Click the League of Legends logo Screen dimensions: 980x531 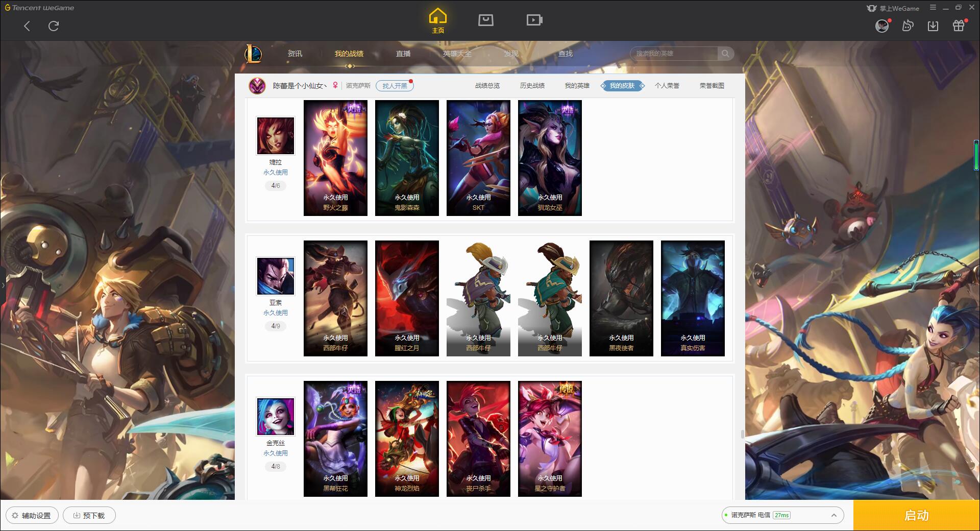click(253, 54)
